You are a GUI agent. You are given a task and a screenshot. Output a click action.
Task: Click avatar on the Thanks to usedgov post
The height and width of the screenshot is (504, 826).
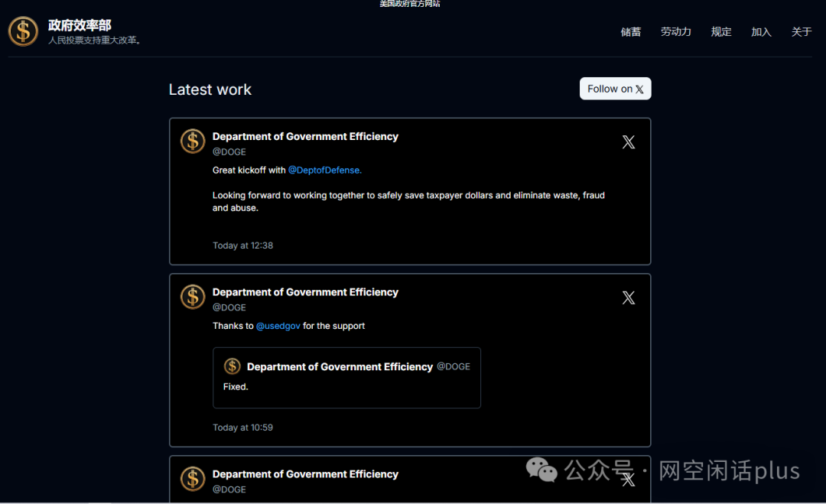point(193,297)
